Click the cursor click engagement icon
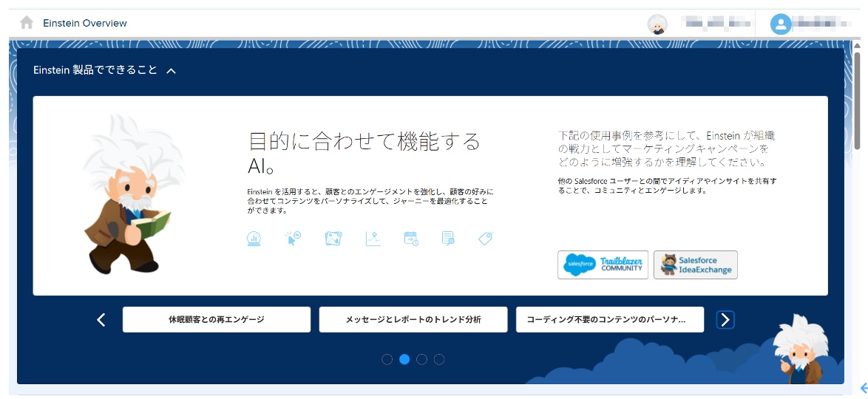Image resolution: width=868 pixels, height=399 pixels. [x=293, y=239]
